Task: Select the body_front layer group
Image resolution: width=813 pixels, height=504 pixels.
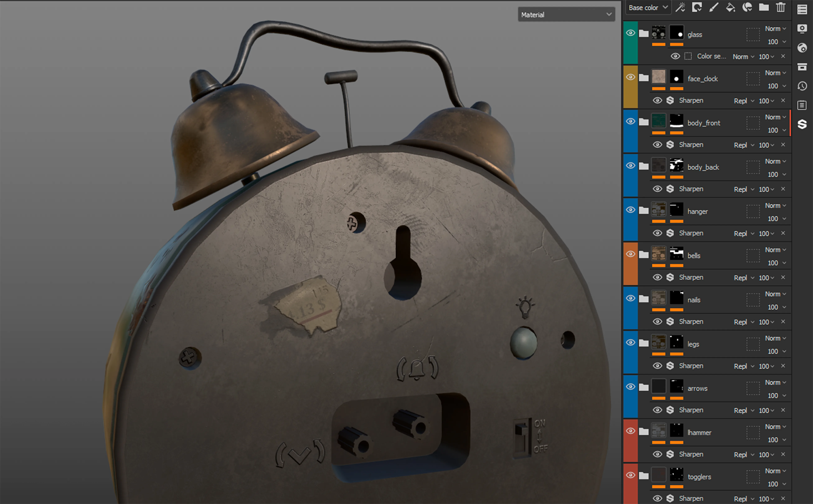Action: pyautogui.click(x=704, y=123)
